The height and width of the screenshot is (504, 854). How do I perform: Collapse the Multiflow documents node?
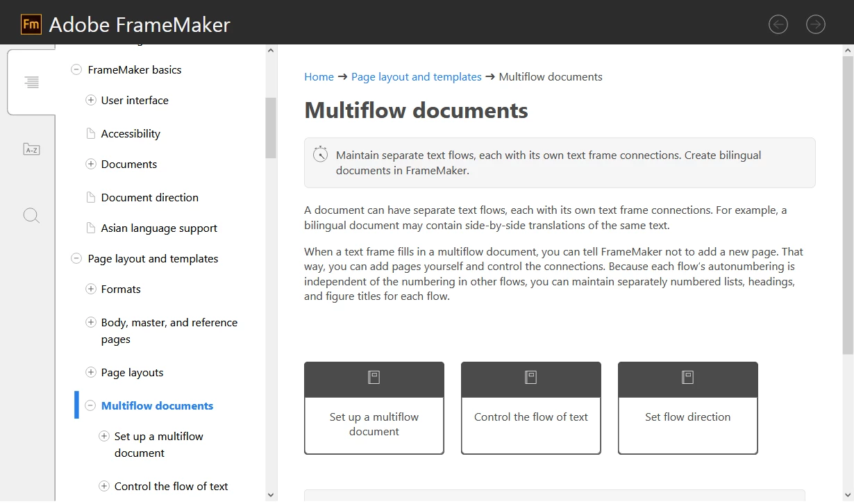coord(90,405)
